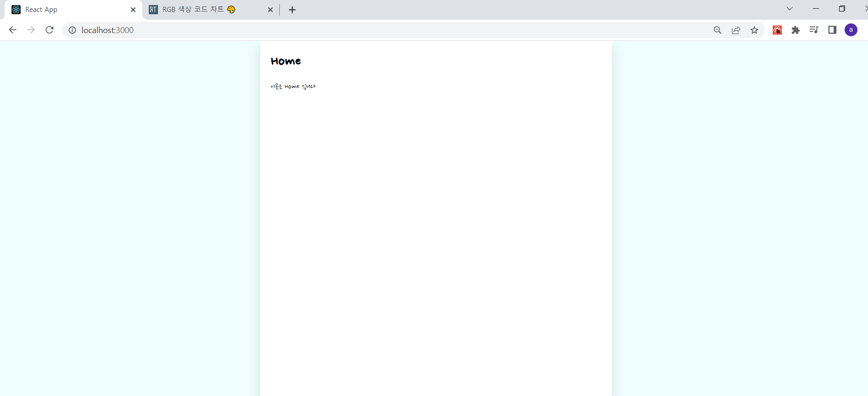Open a new browser tab
Viewport: 868px width, 396px height.
pyautogui.click(x=292, y=10)
